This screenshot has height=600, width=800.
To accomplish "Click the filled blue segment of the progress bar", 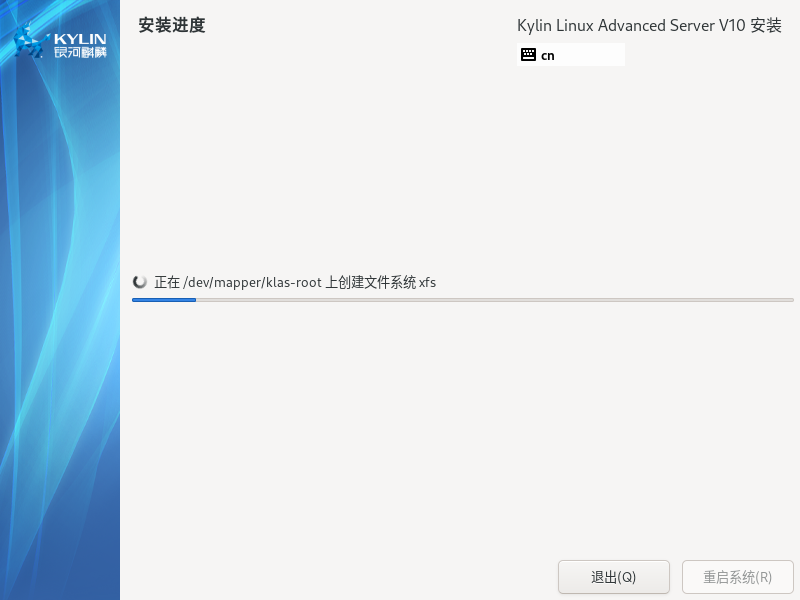I will [x=164, y=299].
